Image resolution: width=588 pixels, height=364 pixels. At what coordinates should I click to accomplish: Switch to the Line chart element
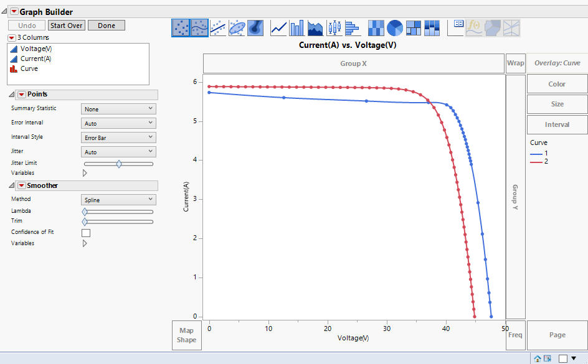(x=278, y=28)
